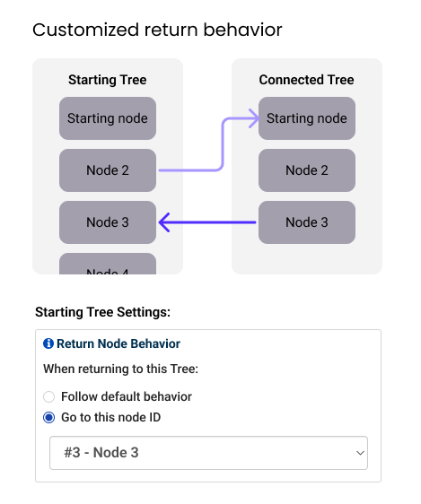Select the Follow default behavior radio button
Image resolution: width=421 pixels, height=504 pixels.
[48, 396]
